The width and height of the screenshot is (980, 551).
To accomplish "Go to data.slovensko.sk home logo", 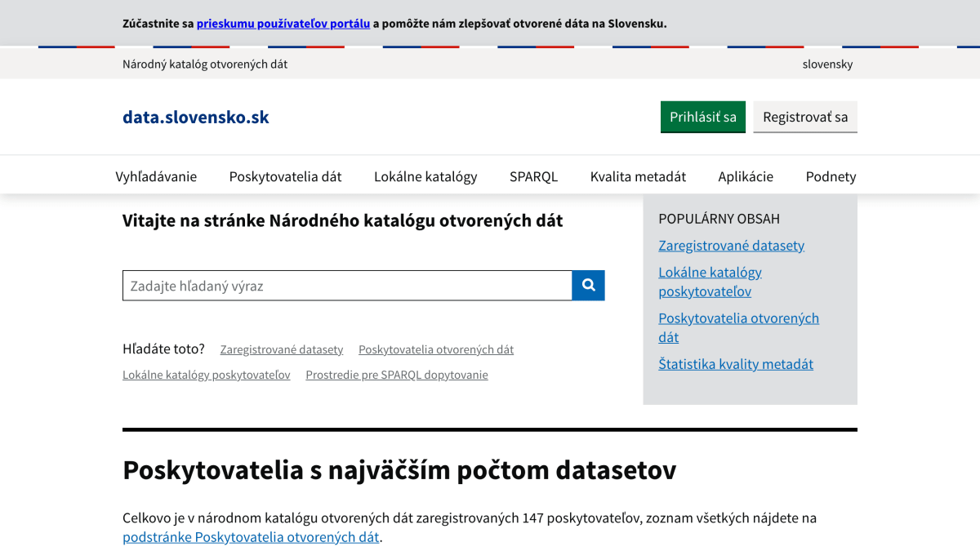I will pos(196,117).
